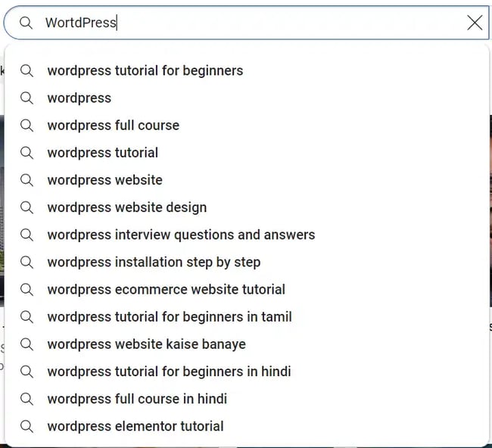Image resolution: width=492 pixels, height=448 pixels.
Task: Click search icon beside 'wordpress website'
Action: [26, 180]
